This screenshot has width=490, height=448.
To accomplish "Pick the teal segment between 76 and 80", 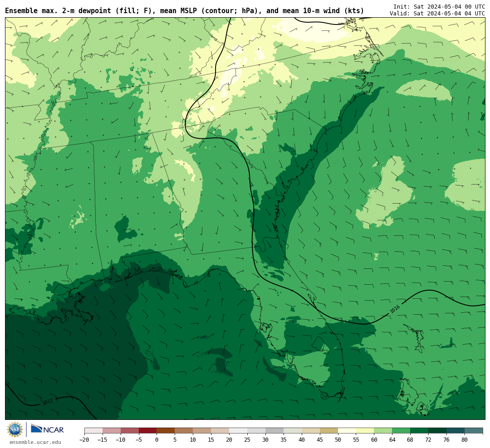I will tap(456, 431).
